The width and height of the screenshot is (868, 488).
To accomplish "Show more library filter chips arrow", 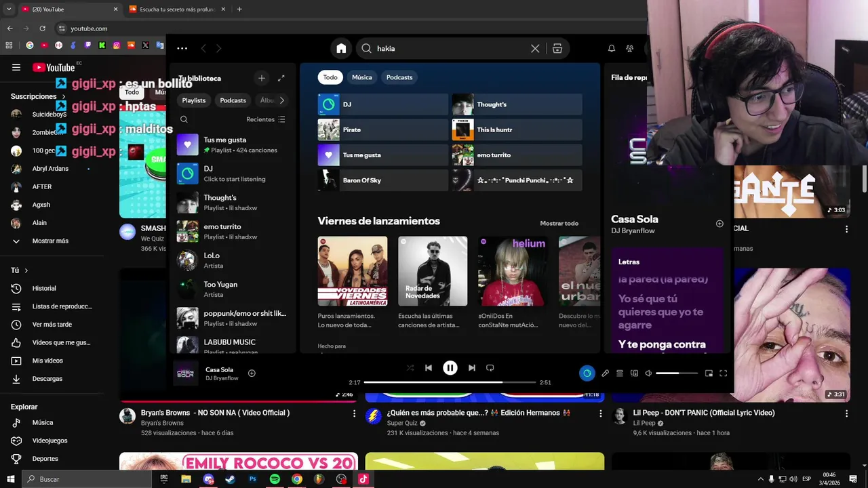I will (x=281, y=100).
